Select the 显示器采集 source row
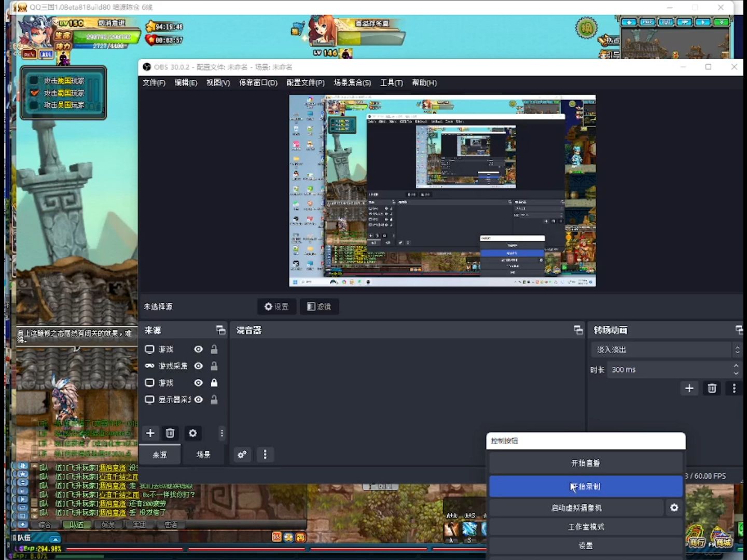The height and width of the screenshot is (560, 747). tap(184, 399)
